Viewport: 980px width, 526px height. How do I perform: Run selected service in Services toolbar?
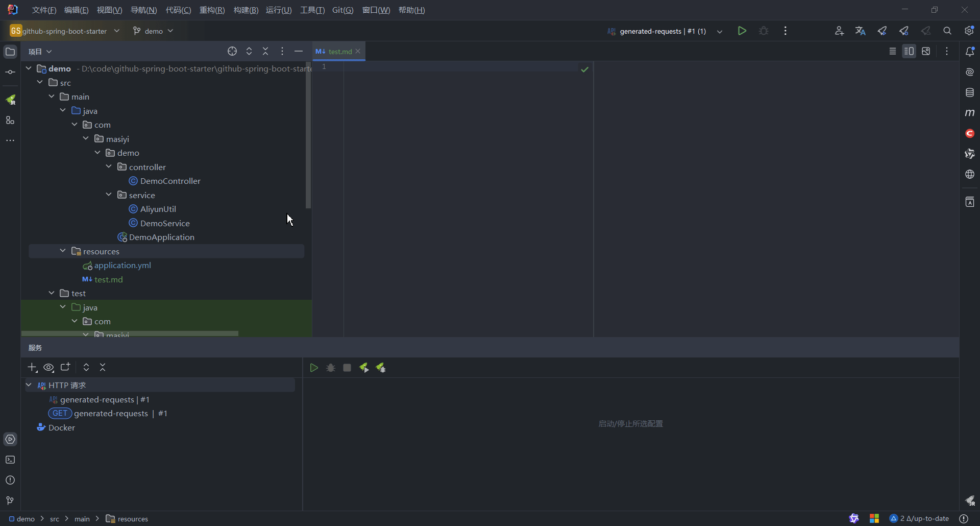point(314,368)
